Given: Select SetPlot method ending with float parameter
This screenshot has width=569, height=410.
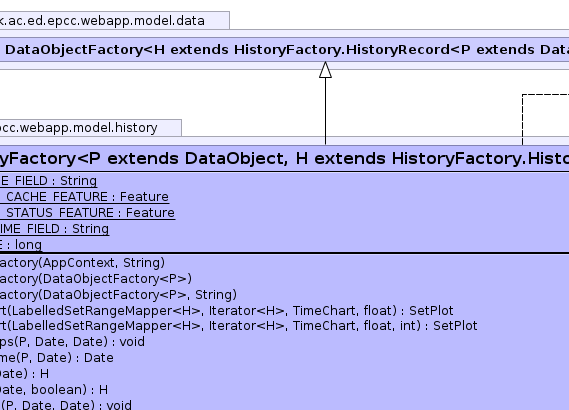Looking at the screenshot, I should (x=227, y=311).
